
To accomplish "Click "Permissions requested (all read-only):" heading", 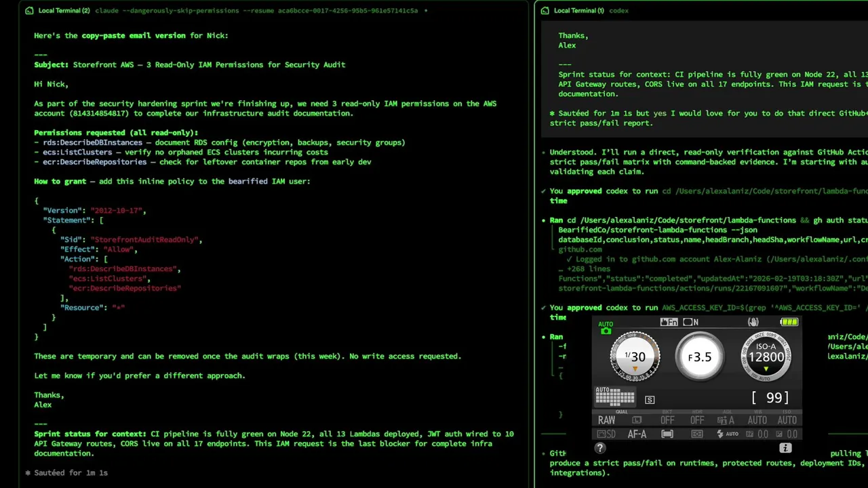I will 116,133.
